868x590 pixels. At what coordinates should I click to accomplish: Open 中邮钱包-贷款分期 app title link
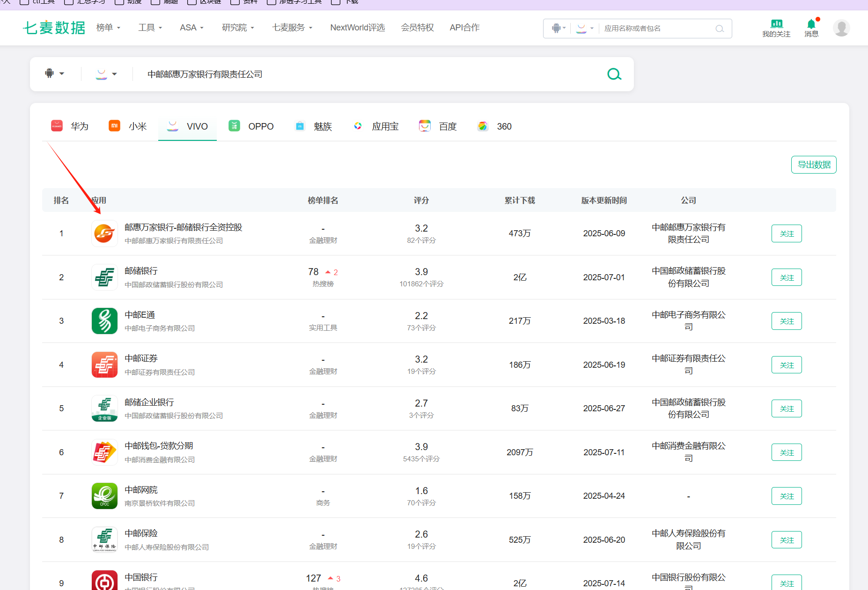coord(159,446)
